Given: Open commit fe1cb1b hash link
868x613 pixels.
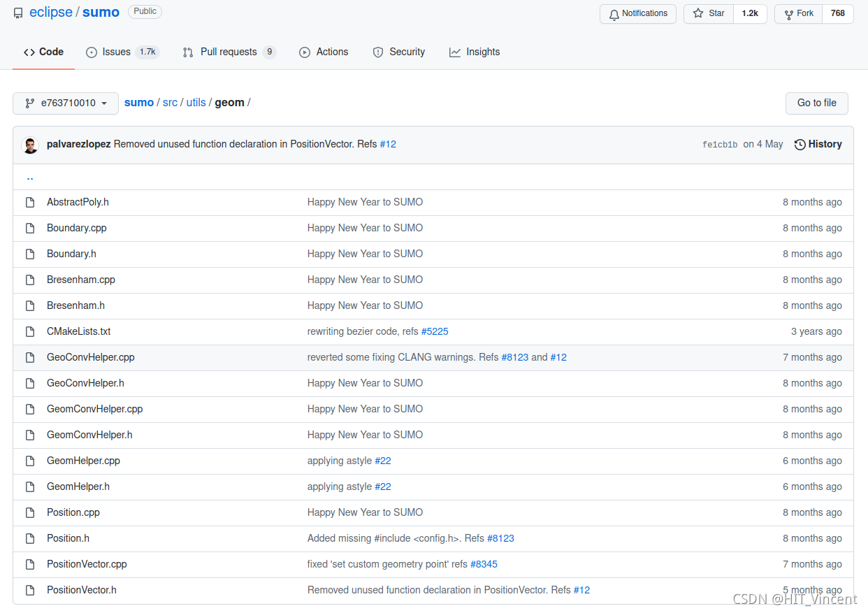Looking at the screenshot, I should point(720,145).
